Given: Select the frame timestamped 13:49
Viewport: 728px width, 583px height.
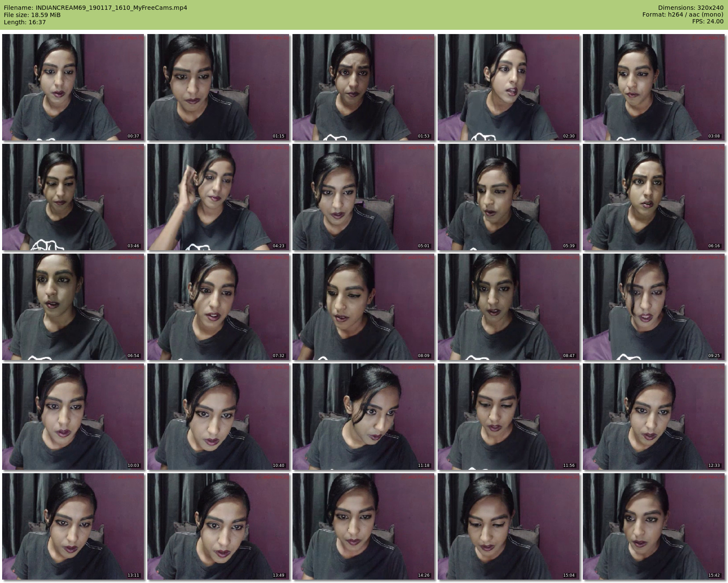Looking at the screenshot, I should point(218,526).
